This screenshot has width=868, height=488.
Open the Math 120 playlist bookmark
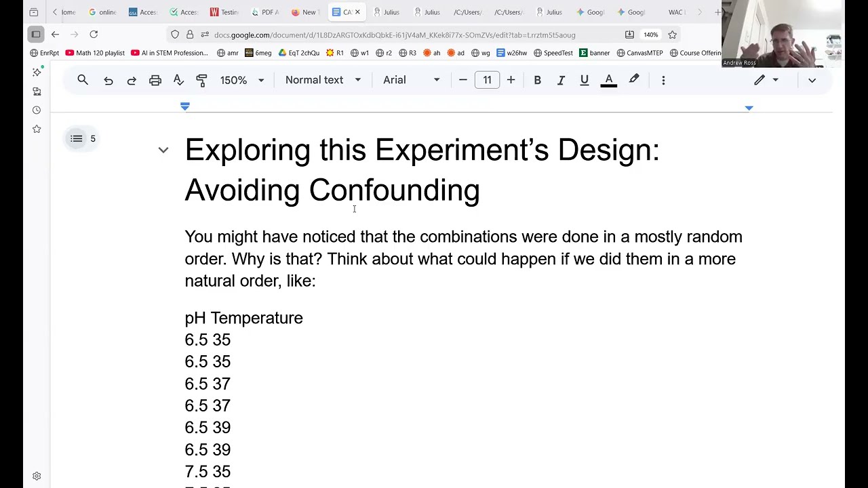tap(95, 53)
